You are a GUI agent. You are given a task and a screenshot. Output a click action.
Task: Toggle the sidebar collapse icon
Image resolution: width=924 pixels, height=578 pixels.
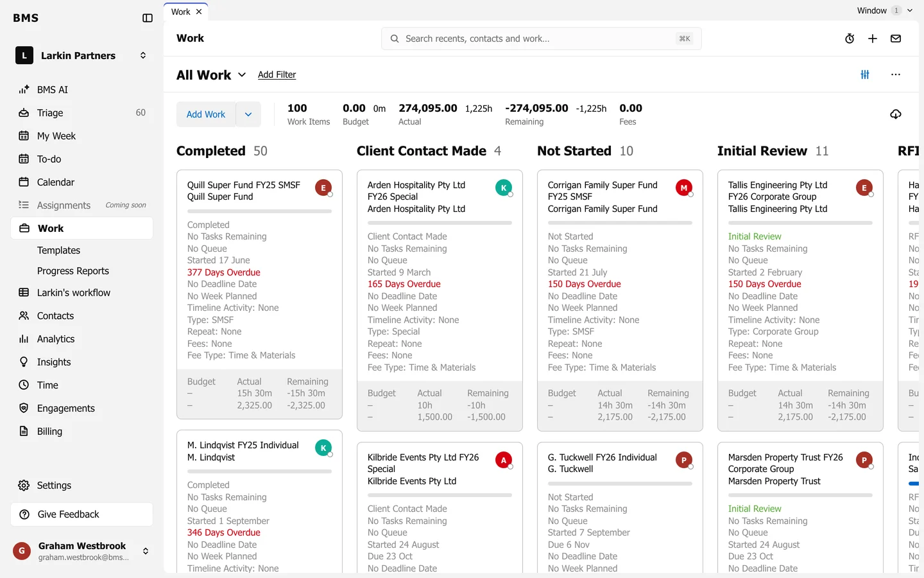pos(148,18)
